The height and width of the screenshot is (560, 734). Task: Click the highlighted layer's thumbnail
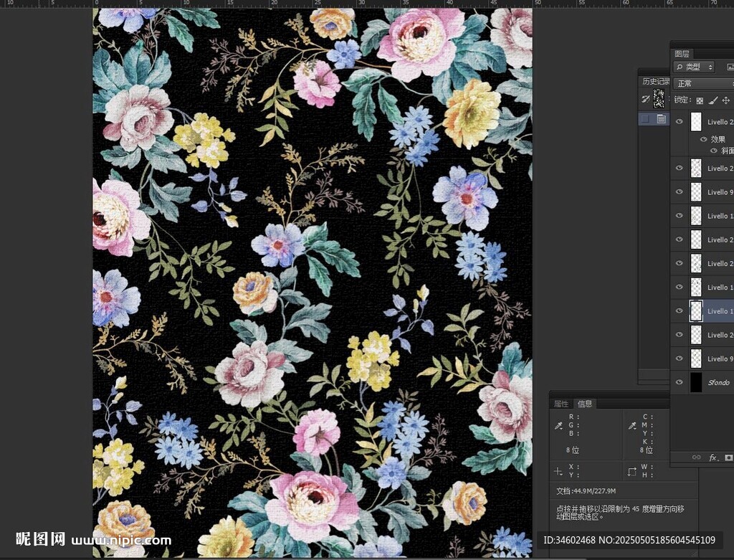[x=697, y=311]
